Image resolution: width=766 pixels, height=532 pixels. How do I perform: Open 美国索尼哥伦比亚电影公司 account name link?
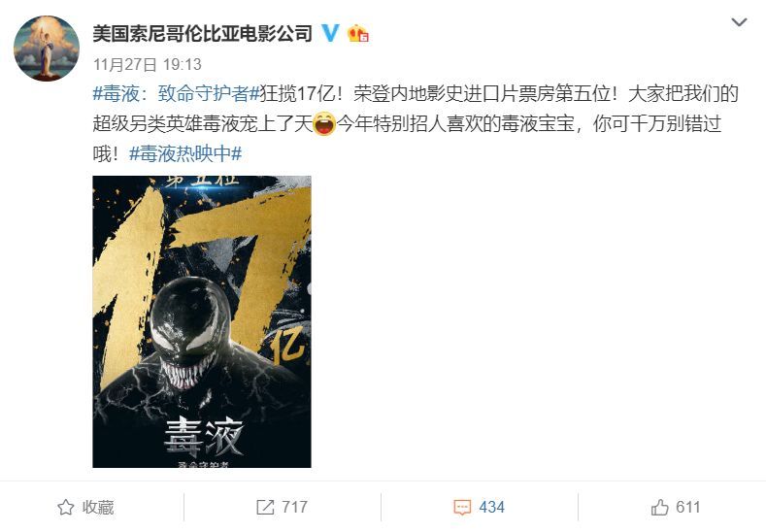[x=202, y=33]
